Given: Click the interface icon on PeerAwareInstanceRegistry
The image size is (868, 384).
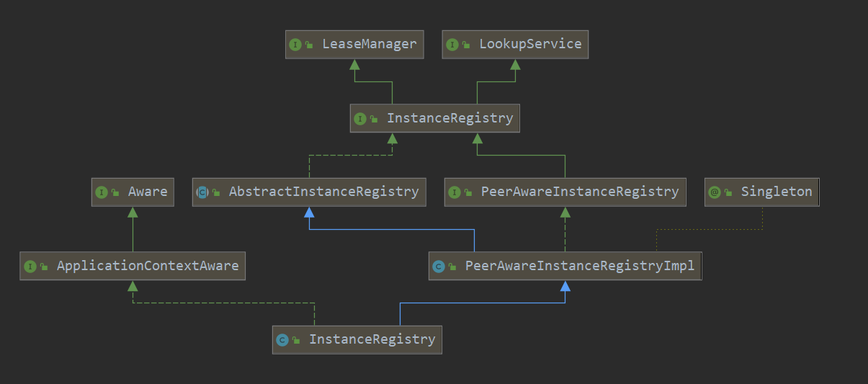Looking at the screenshot, I should pyautogui.click(x=454, y=192).
